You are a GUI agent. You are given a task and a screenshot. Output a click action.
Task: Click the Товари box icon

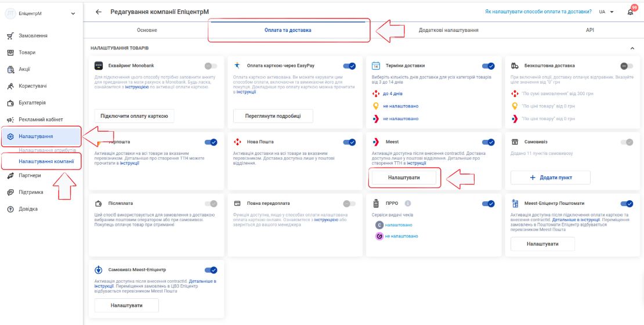(10, 53)
